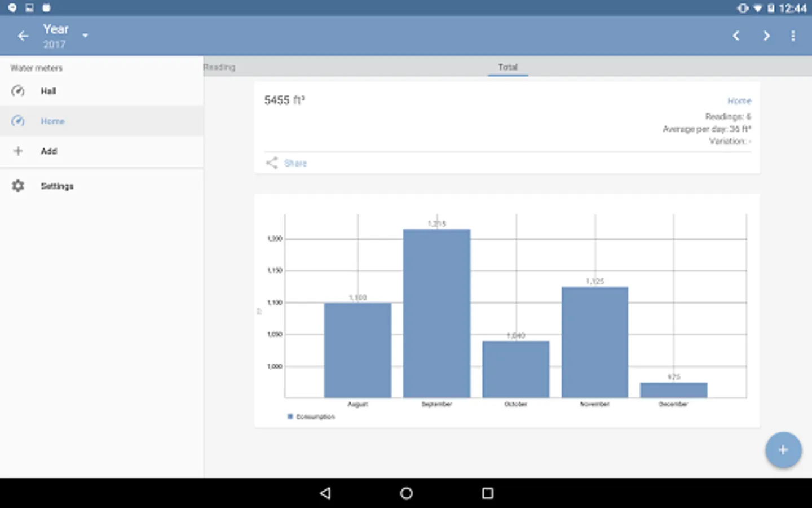
Task: Open Settings from the sidebar
Action: [x=101, y=186]
